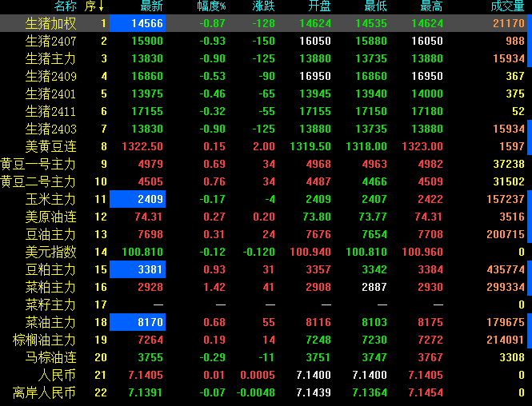Click the 成交量 column header
Viewport: 532px width, 406px height.
(507, 6)
